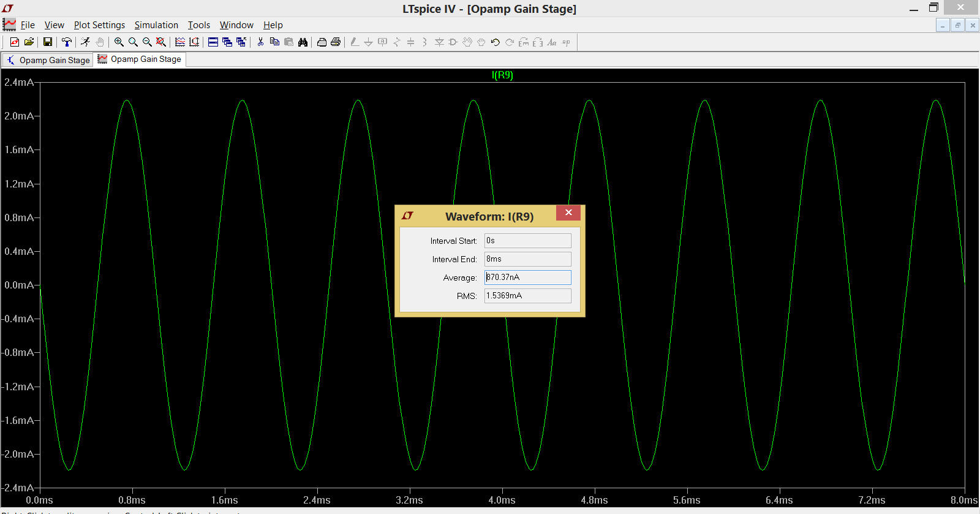Image resolution: width=980 pixels, height=514 pixels.
Task: Click the plain magnifier pan icon
Action: pos(133,42)
